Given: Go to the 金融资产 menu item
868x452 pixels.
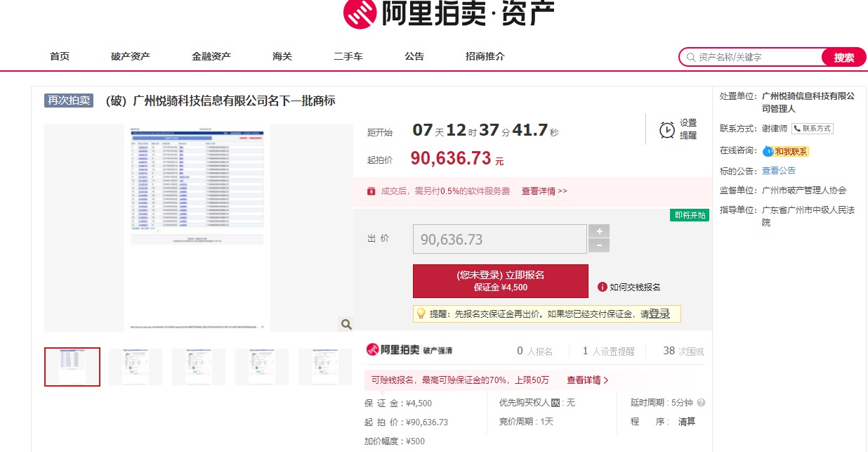Looking at the screenshot, I should pos(211,56).
